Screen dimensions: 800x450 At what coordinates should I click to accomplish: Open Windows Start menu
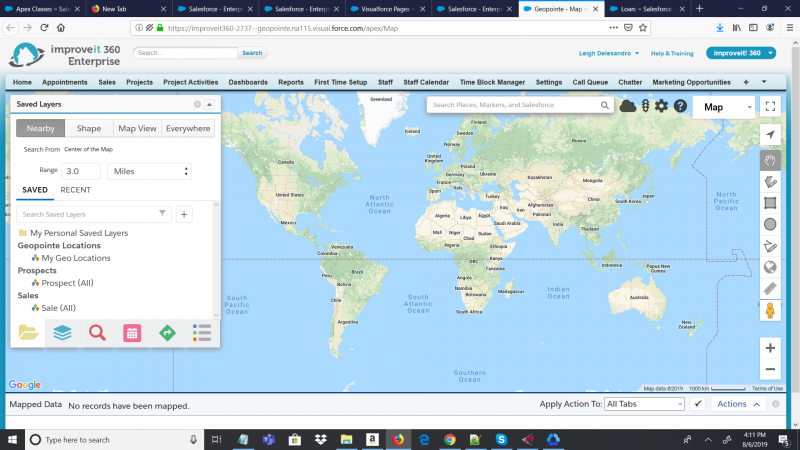12,439
